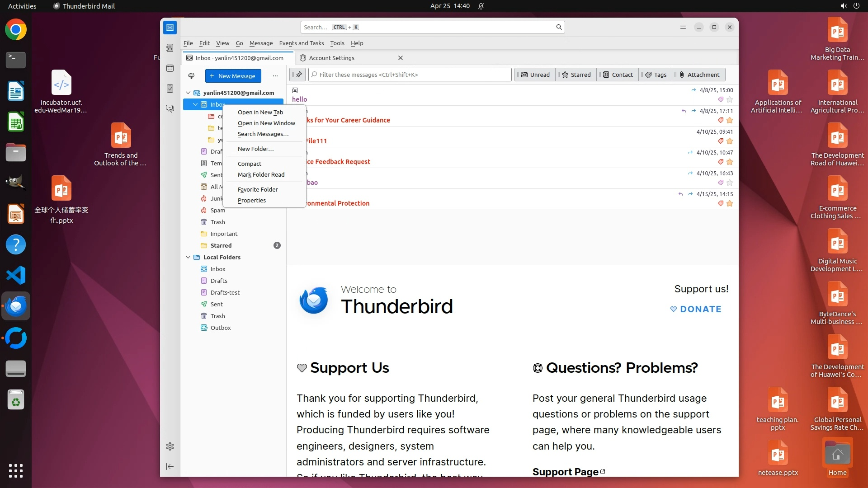This screenshot has width=868, height=488.
Task: Collapse the Gmail Inbox subfolder chevron
Action: (x=195, y=104)
